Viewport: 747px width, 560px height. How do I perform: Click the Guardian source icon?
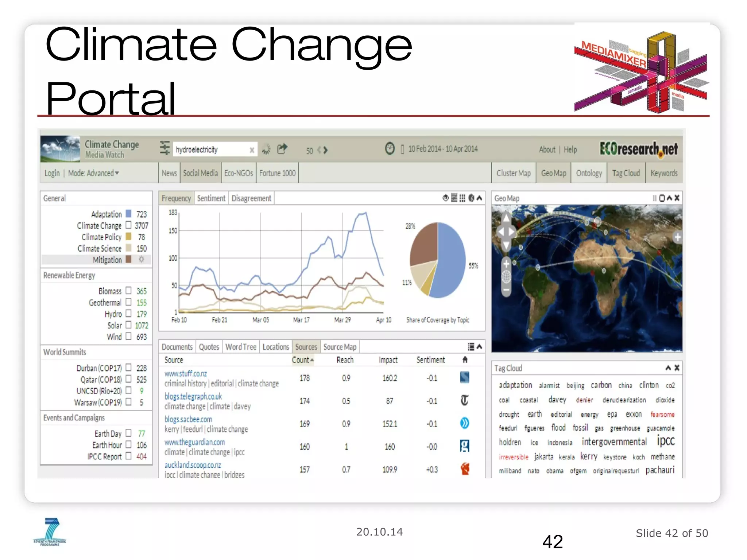click(465, 446)
